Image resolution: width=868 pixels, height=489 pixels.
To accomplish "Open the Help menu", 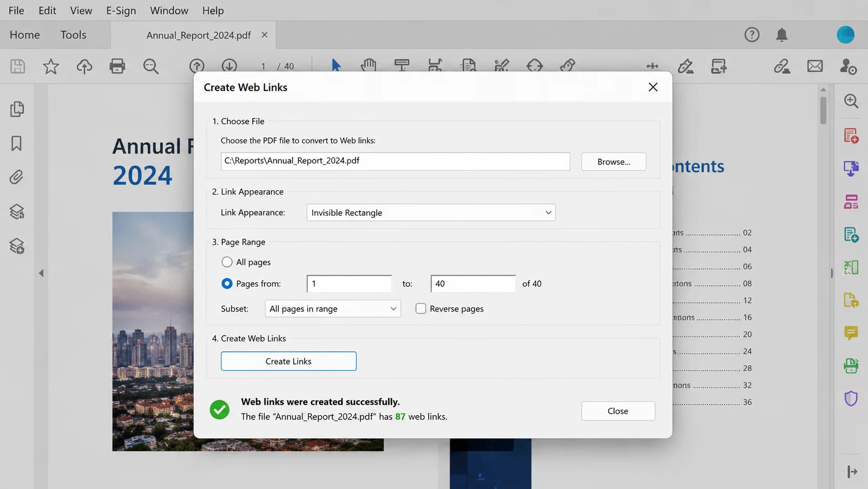I will [213, 10].
